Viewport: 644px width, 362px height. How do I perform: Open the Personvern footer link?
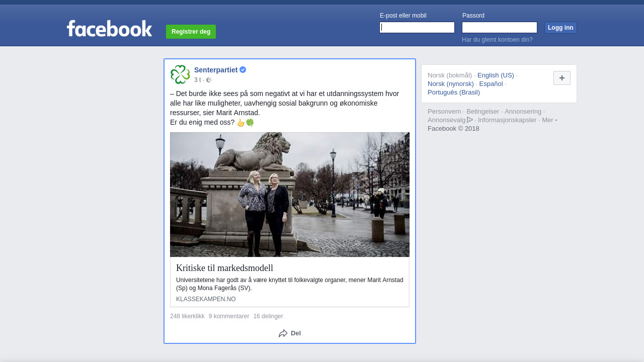click(x=444, y=112)
